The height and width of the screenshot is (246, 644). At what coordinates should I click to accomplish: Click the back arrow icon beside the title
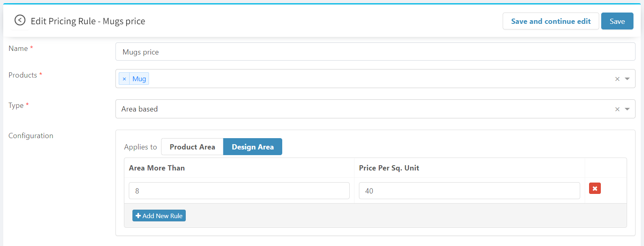(20, 20)
